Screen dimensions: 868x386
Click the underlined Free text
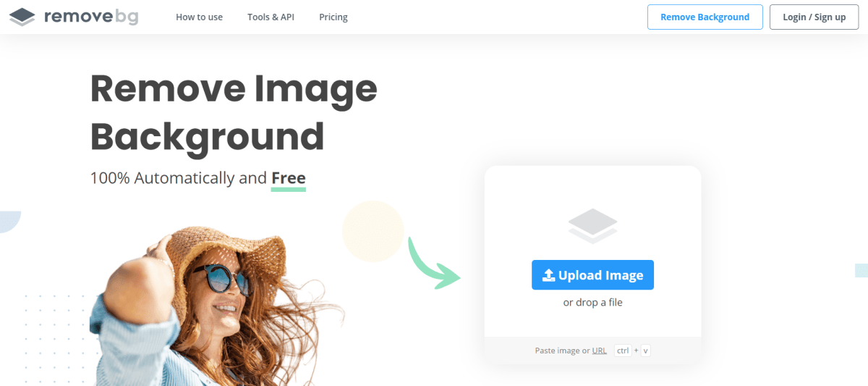pos(289,178)
